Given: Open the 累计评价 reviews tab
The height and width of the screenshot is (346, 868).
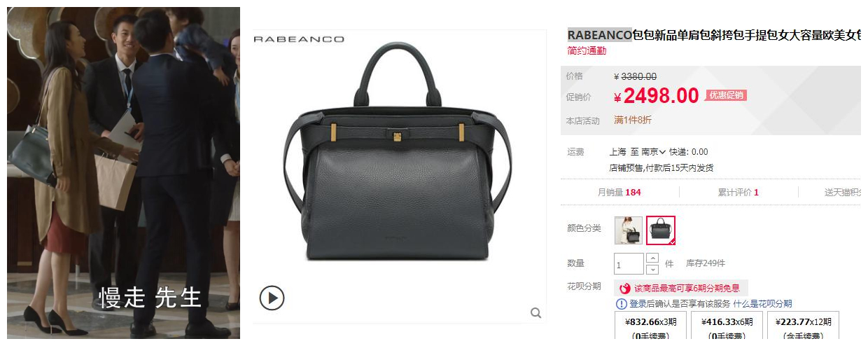Looking at the screenshot, I should [x=737, y=193].
